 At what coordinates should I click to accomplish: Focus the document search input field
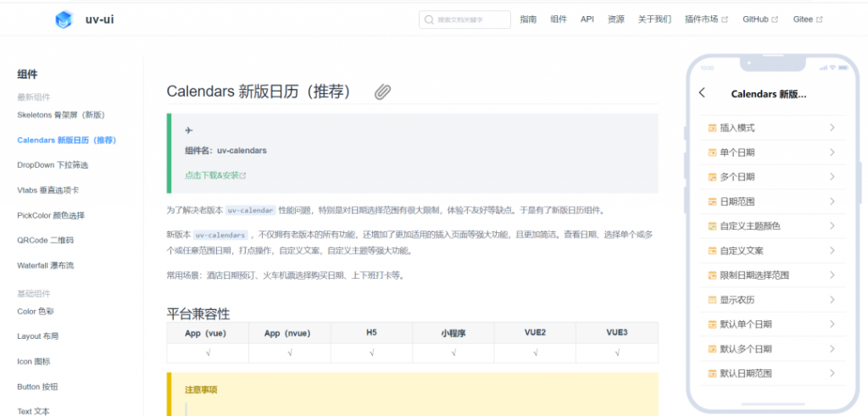465,19
